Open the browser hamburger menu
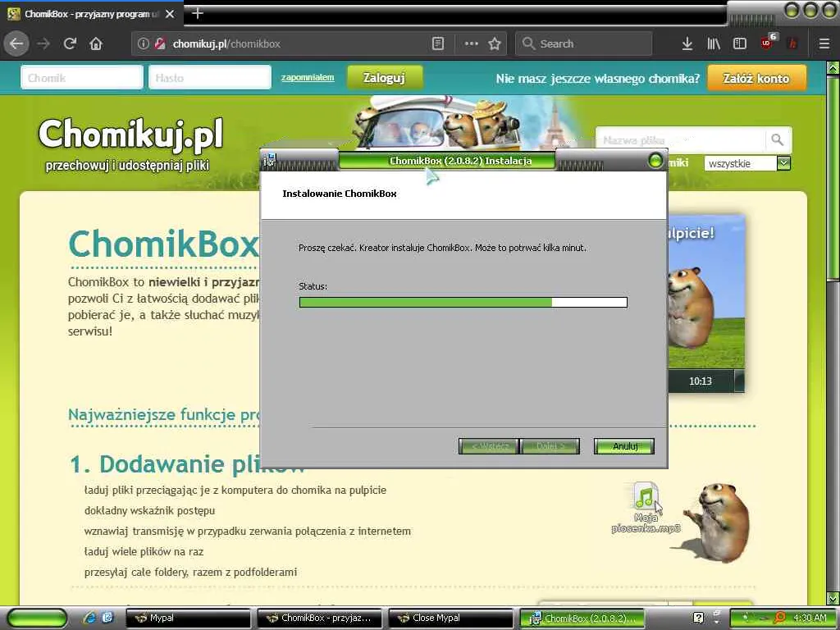Image resolution: width=840 pixels, height=630 pixels. pyautogui.click(x=824, y=43)
